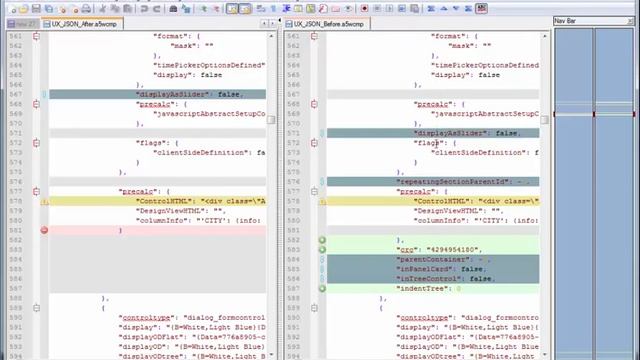This screenshot has height=360, width=640.
Task: Collapse fold at line 561 in Before file
Action: (x=314, y=36)
